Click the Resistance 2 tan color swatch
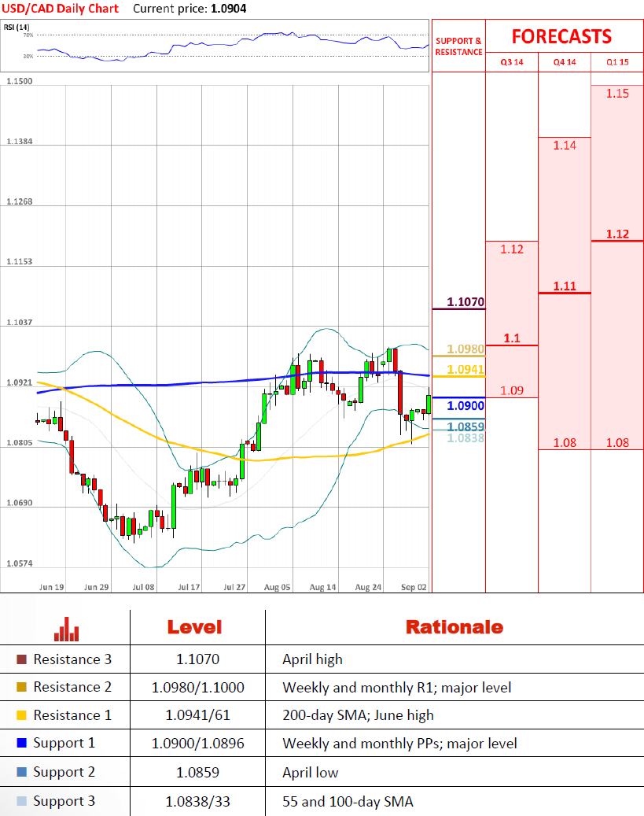The image size is (644, 816). [x=21, y=687]
